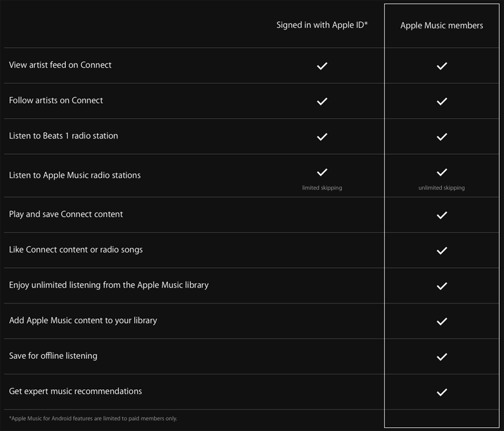The image size is (504, 431).
Task: Click the 'limited skipping' note
Action: click(x=322, y=188)
